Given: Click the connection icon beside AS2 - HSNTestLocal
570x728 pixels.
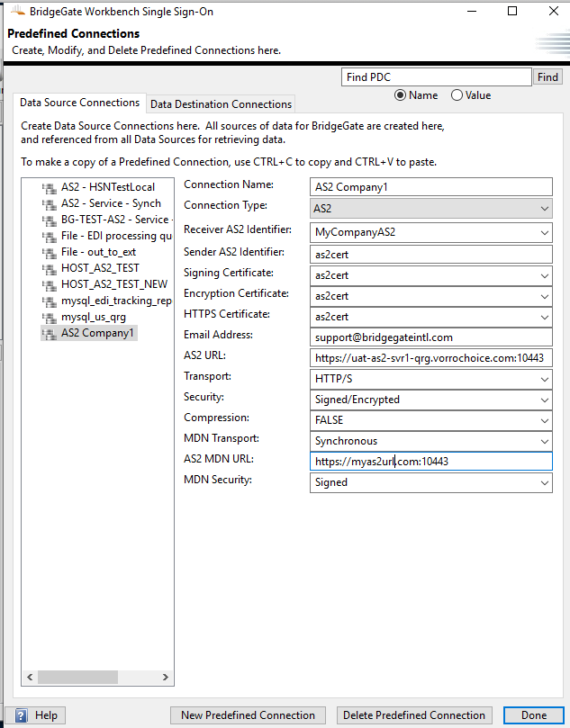Looking at the screenshot, I should [x=50, y=188].
